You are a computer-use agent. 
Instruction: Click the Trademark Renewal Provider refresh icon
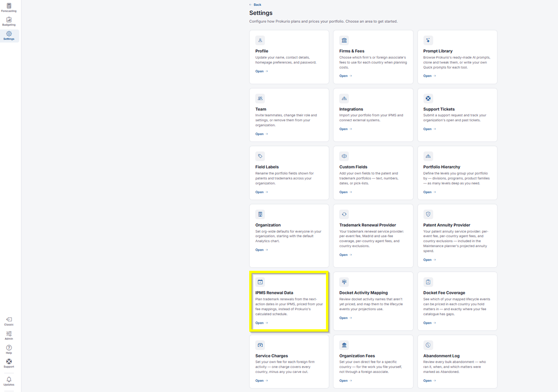coord(344,214)
